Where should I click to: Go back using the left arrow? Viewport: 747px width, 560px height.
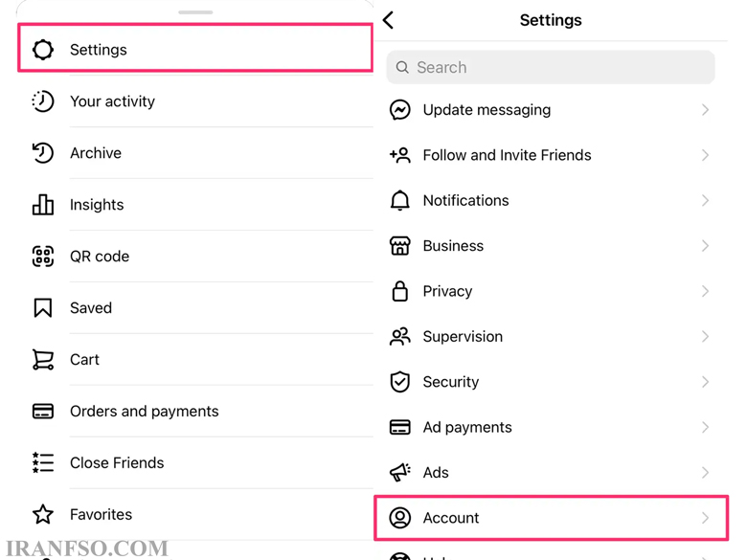tap(389, 20)
